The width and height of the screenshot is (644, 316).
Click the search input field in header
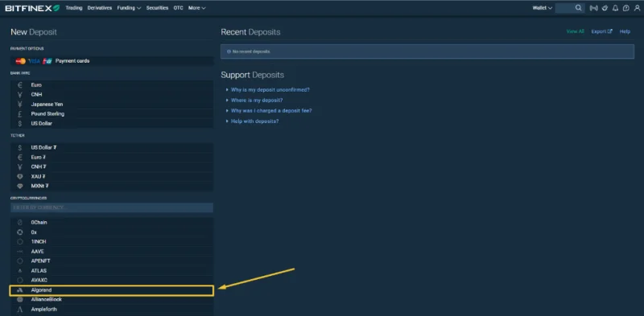pyautogui.click(x=565, y=8)
